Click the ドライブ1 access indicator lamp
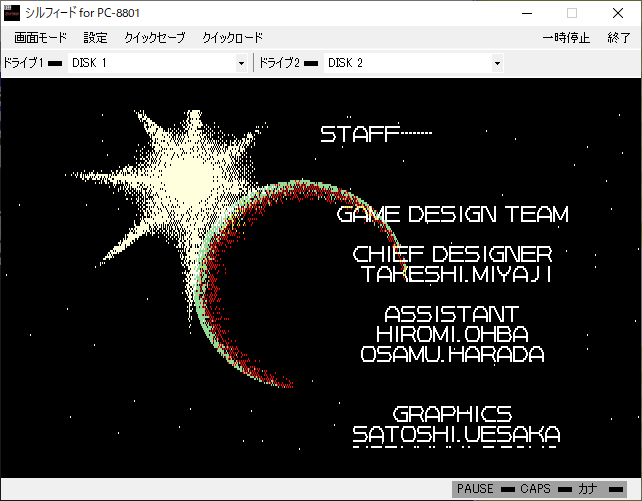 click(x=55, y=63)
